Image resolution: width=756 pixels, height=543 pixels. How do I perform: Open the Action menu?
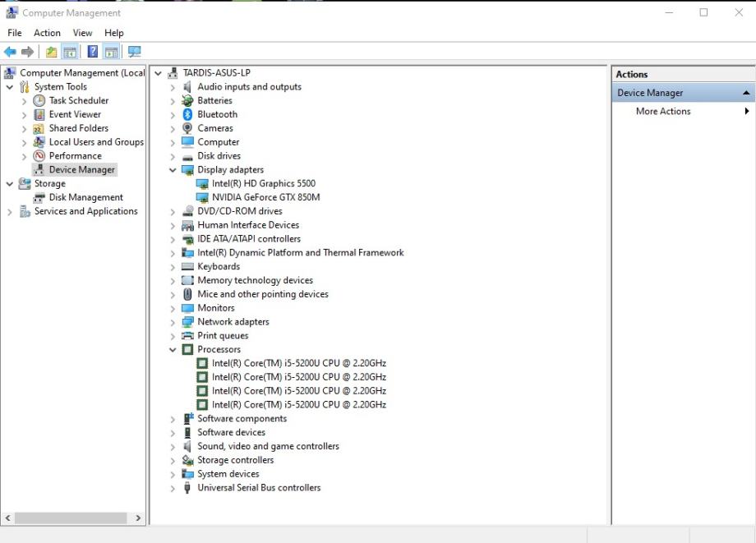(47, 33)
